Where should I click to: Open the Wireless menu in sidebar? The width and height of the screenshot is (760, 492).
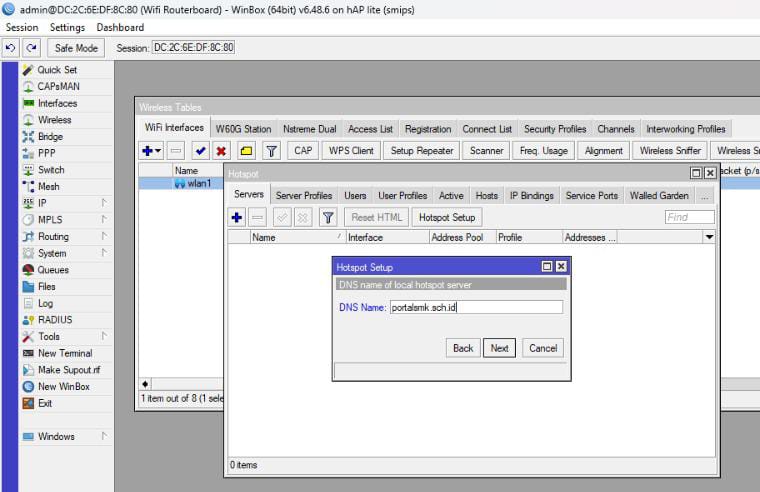tap(54, 120)
